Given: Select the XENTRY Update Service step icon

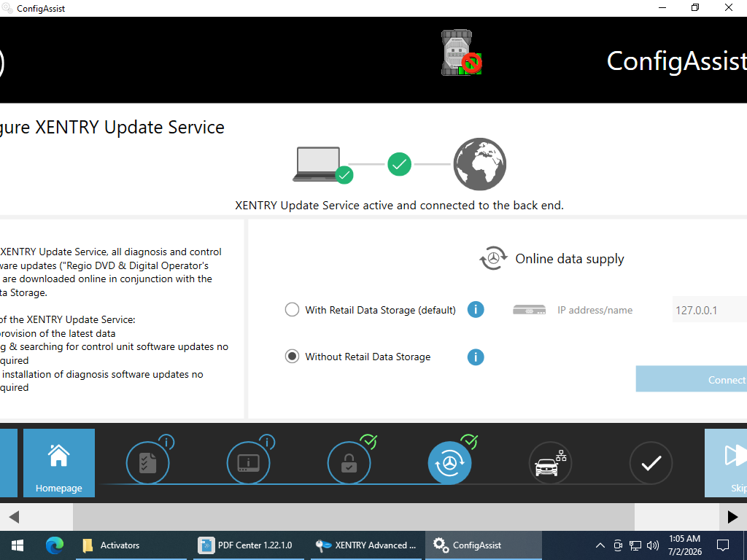Looking at the screenshot, I should point(449,463).
